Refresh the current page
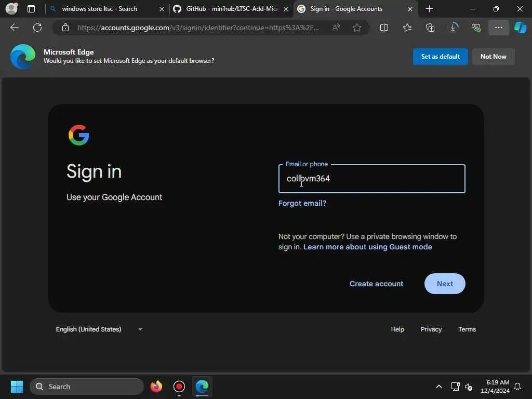This screenshot has width=532, height=399. 37,28
